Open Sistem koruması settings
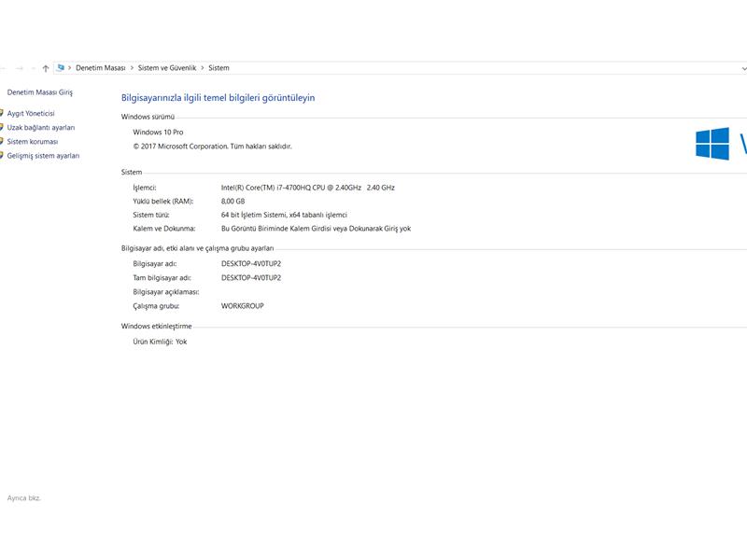The image size is (747, 560). click(x=33, y=142)
